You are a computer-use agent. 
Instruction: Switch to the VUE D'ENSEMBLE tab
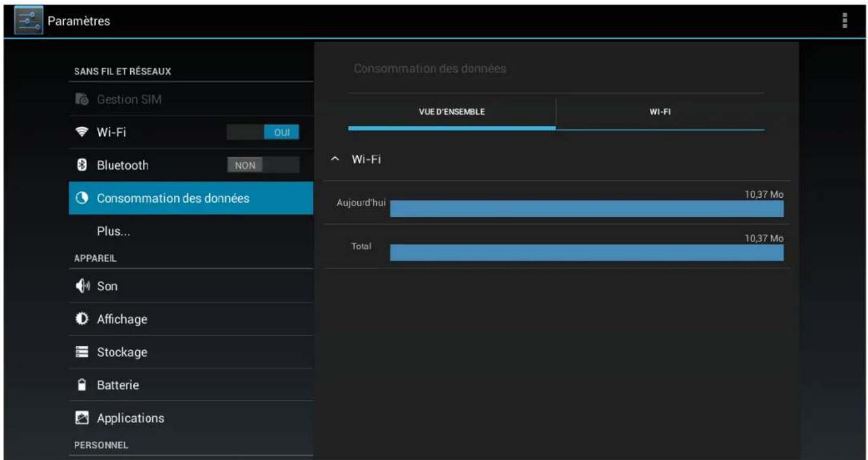tap(452, 112)
